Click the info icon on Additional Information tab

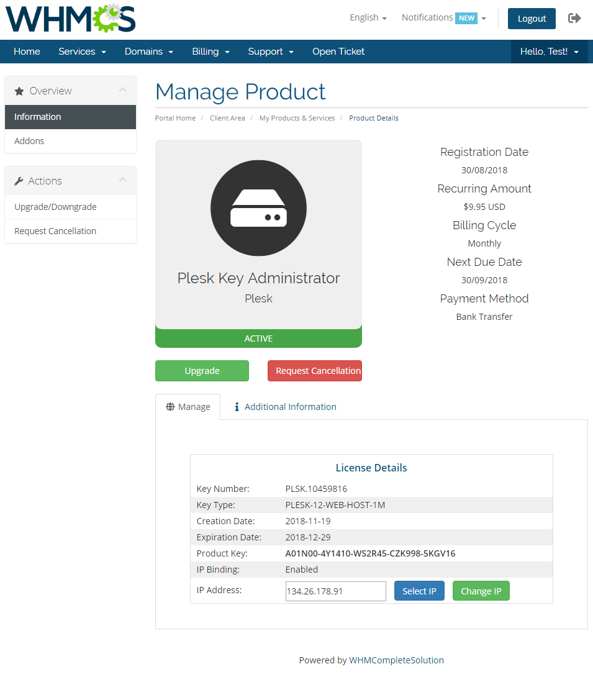click(237, 407)
